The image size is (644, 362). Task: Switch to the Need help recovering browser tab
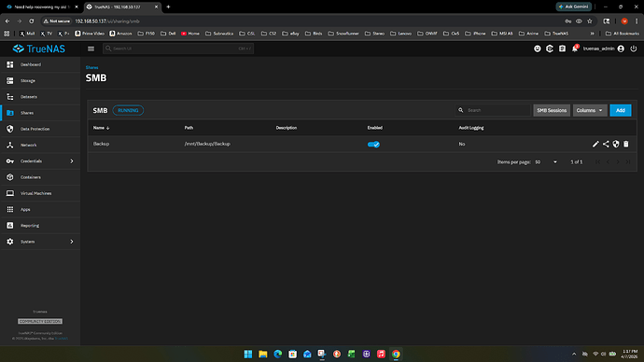pyautogui.click(x=41, y=7)
